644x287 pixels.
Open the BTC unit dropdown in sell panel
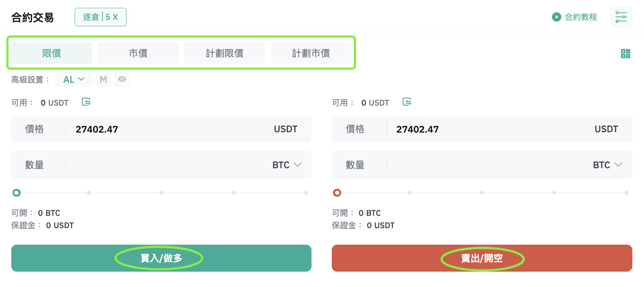click(x=608, y=165)
